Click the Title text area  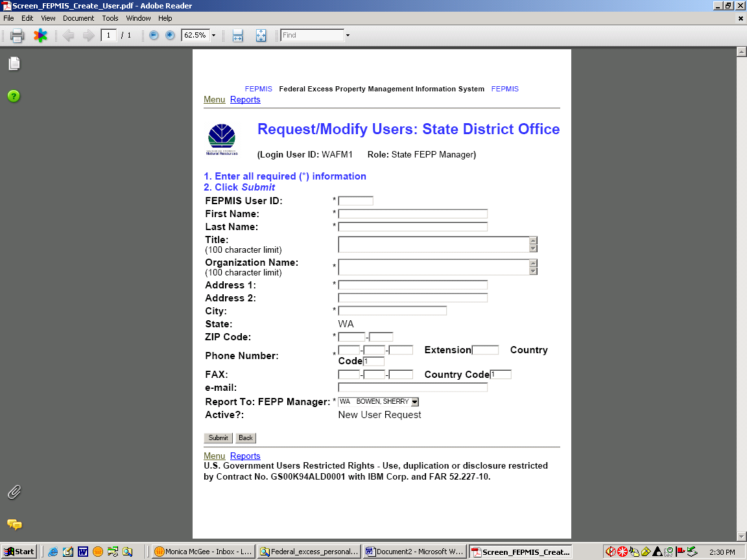pyautogui.click(x=434, y=244)
